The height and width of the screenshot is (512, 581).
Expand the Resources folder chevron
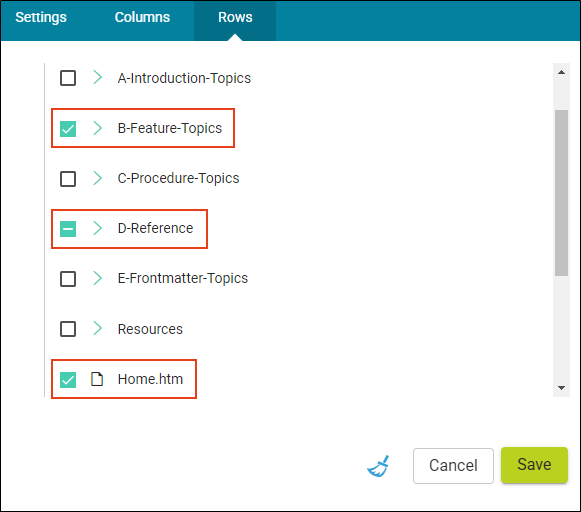[x=97, y=328]
